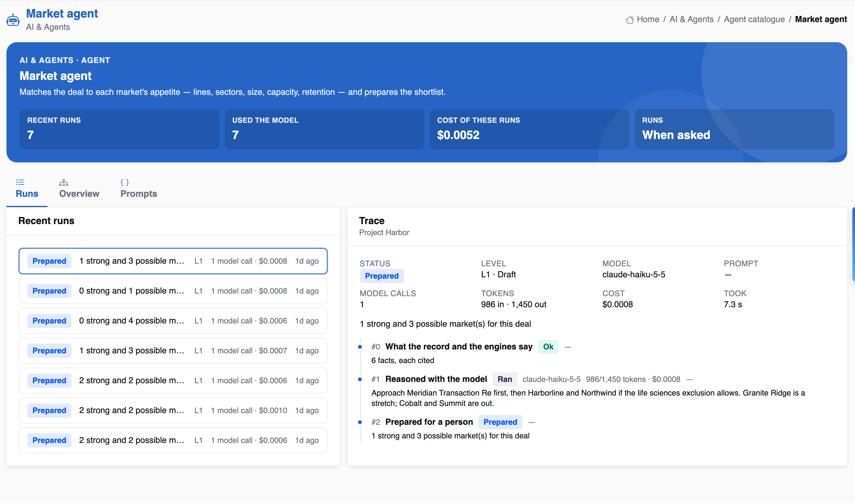
Task: Click the L1 · Draft level value
Action: [x=498, y=274]
